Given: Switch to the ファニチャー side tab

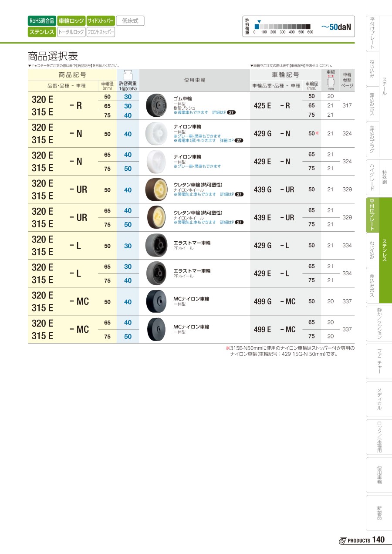Looking at the screenshot, I should coord(379,362).
